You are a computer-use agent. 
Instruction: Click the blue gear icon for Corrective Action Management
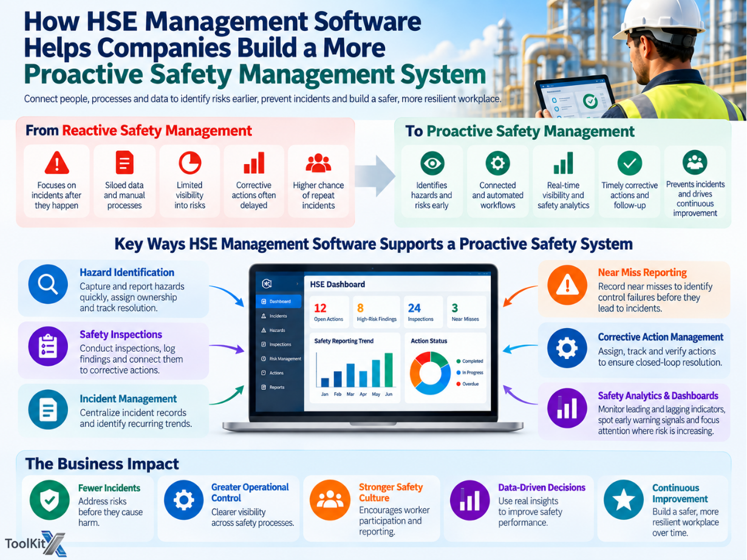point(567,348)
